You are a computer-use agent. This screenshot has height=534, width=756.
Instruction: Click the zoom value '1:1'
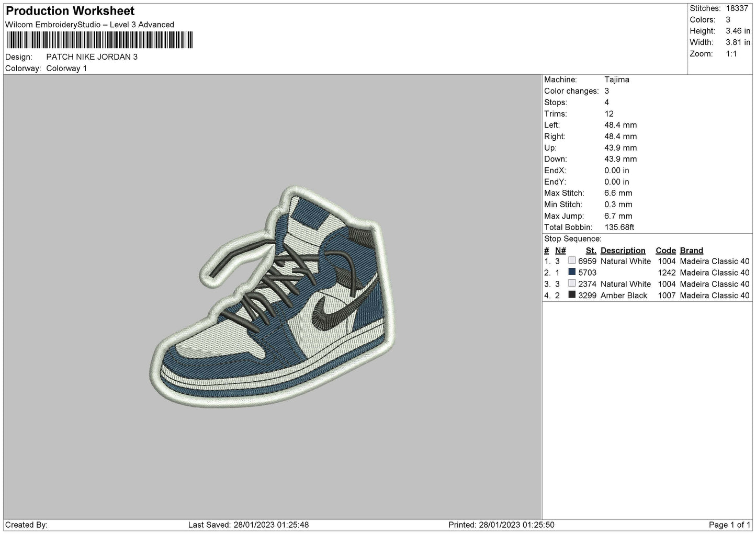point(731,54)
